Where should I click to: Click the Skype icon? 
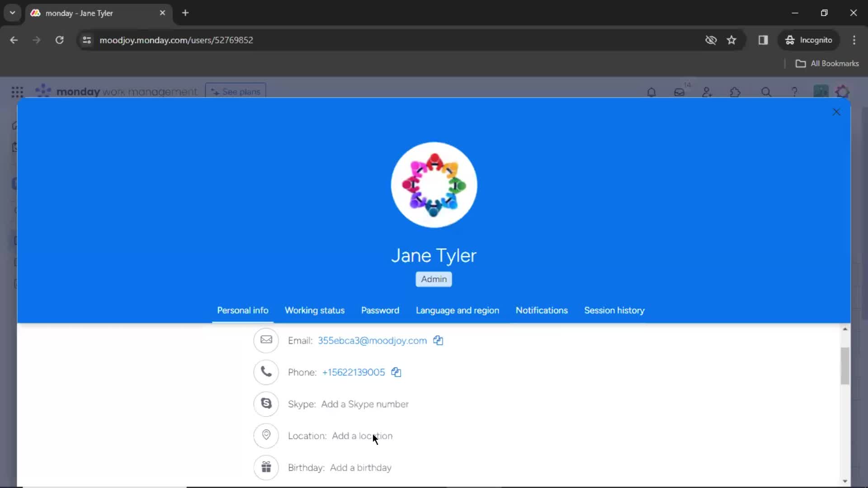pos(266,404)
